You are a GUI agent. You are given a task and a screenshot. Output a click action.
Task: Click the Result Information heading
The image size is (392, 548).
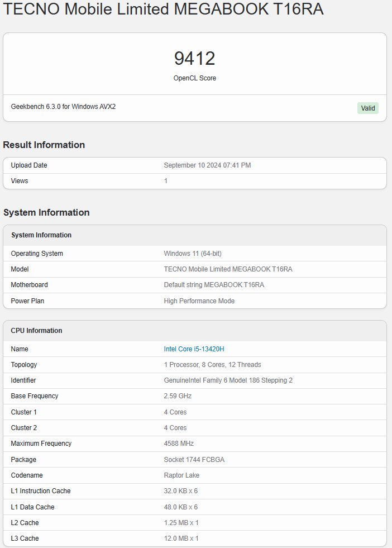(x=44, y=145)
